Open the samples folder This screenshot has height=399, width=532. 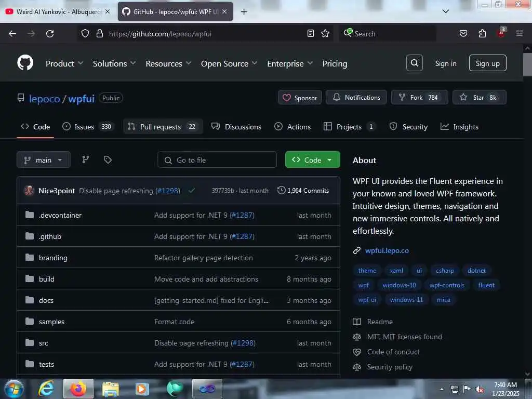click(51, 322)
